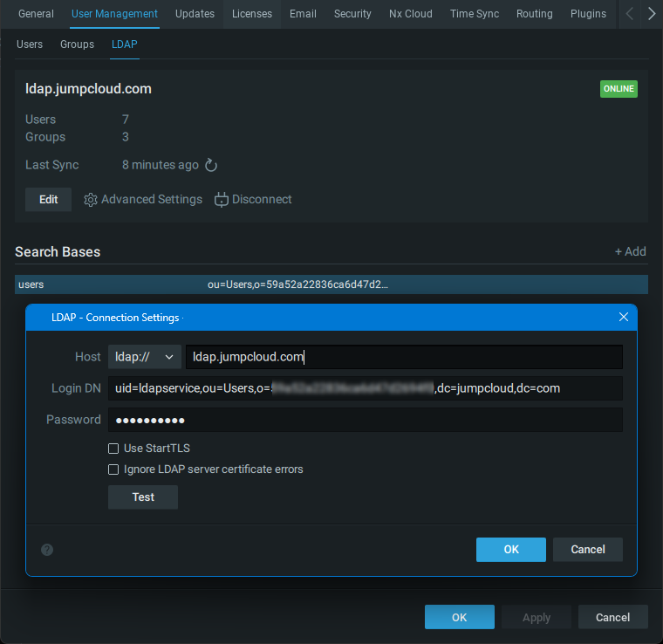Go to the Routing tab
663x644 pixels.
click(x=535, y=14)
